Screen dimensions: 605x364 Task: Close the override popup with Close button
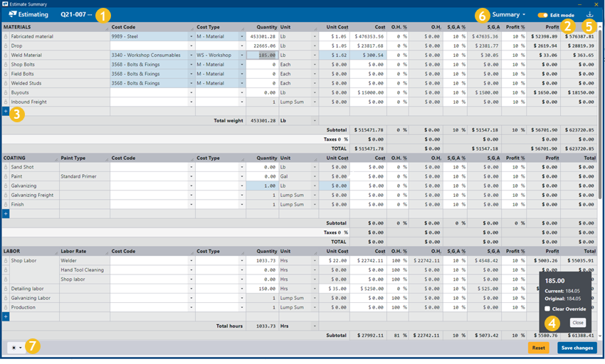click(577, 323)
